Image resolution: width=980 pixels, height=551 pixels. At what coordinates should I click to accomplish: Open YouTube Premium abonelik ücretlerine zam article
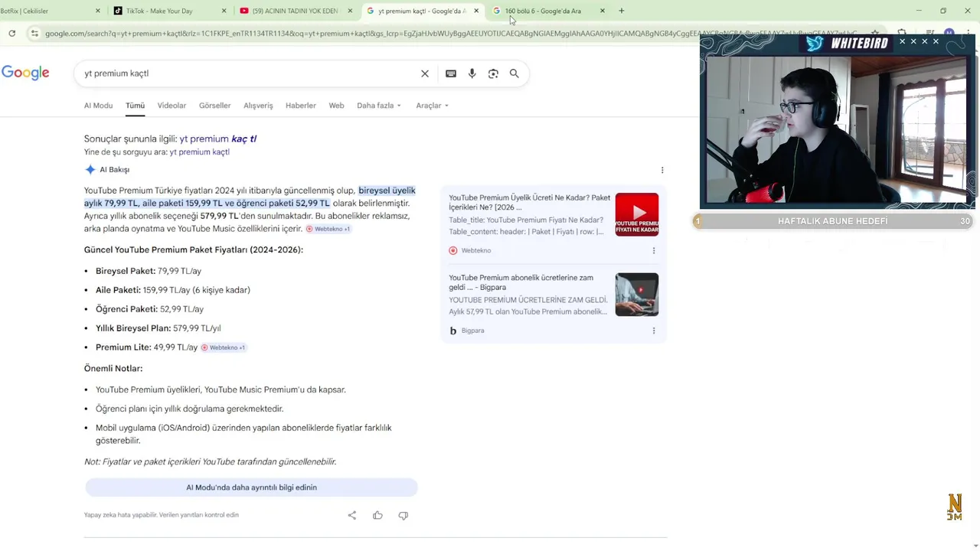click(x=521, y=282)
